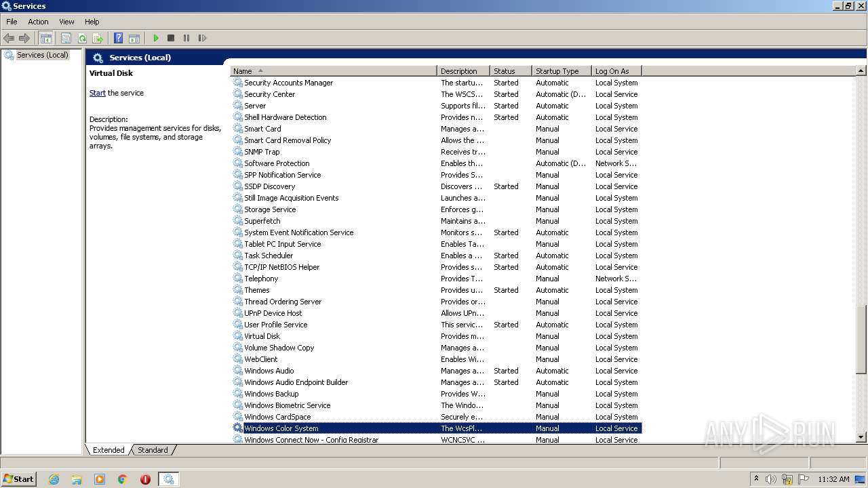The width and height of the screenshot is (868, 488).
Task: Sort by the Startup Type column header
Action: coord(562,71)
